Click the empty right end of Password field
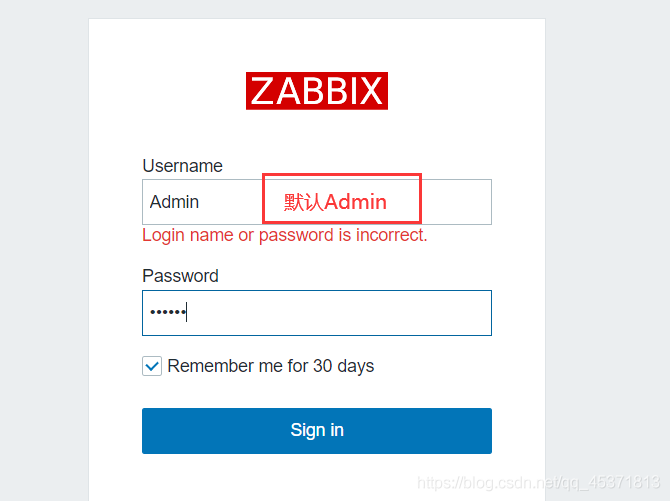670x501 pixels. [460, 313]
